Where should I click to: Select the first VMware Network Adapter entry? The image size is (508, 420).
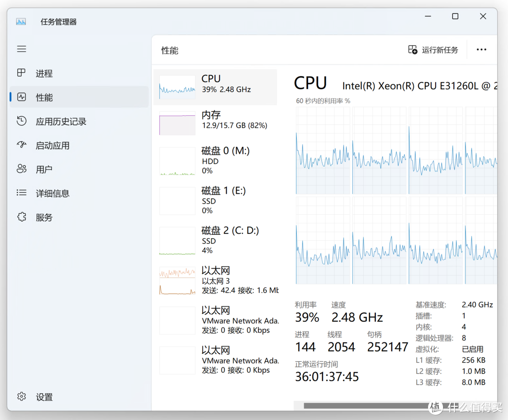coord(215,320)
